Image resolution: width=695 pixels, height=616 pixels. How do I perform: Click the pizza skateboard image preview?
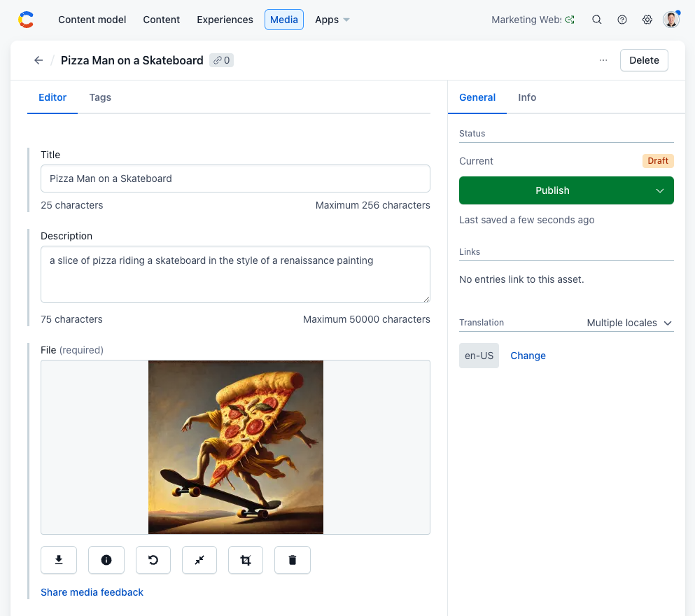(x=236, y=447)
